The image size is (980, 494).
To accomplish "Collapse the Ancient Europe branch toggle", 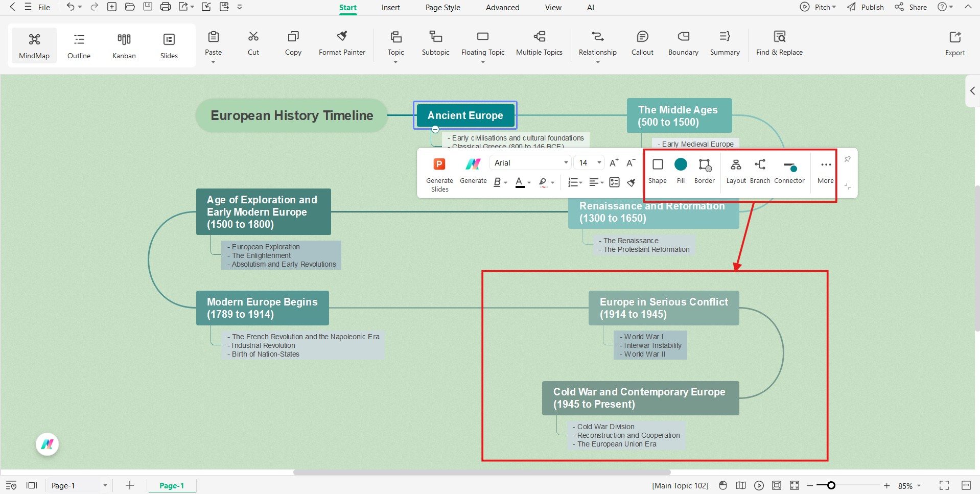I will [x=435, y=129].
